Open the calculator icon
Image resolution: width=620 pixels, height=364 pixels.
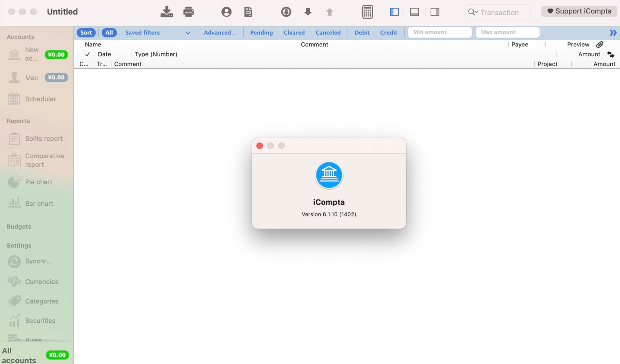[367, 12]
